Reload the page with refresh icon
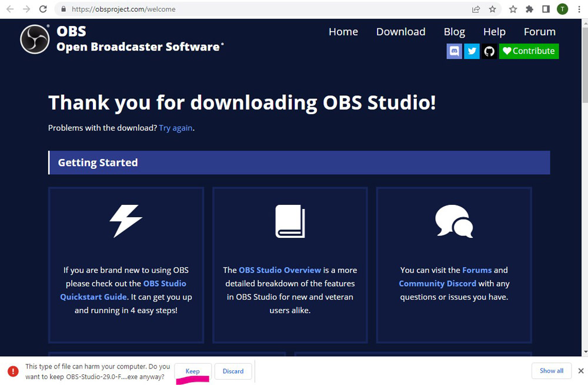588x385 pixels. tap(43, 9)
